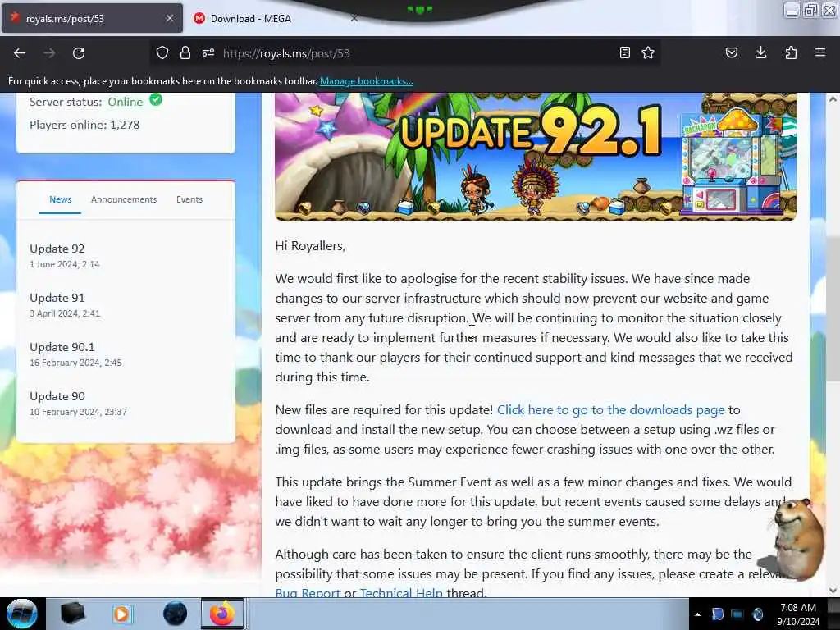The width and height of the screenshot is (840, 630).
Task: Open the Bug Report link
Action: point(308,592)
